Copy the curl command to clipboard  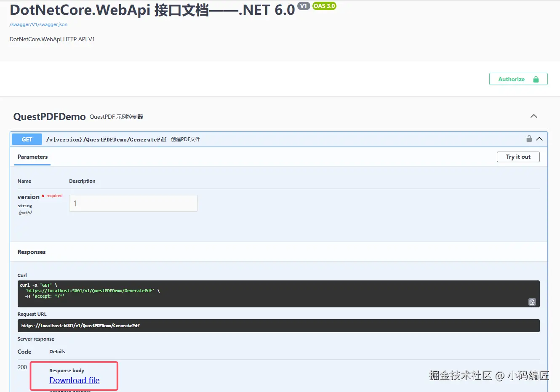(532, 302)
